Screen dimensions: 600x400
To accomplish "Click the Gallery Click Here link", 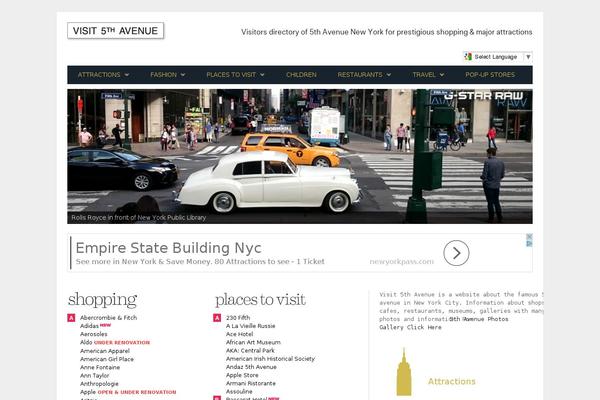I will pos(410,327).
